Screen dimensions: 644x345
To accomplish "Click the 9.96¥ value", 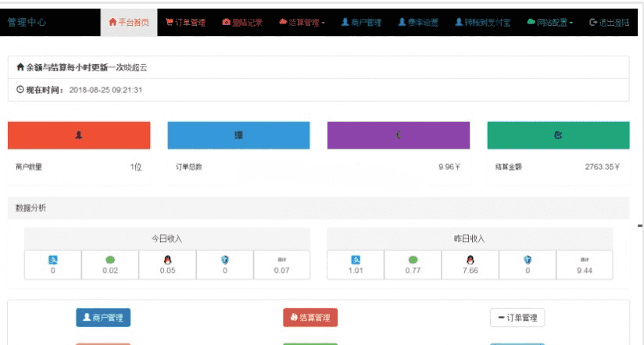I will pyautogui.click(x=449, y=167).
